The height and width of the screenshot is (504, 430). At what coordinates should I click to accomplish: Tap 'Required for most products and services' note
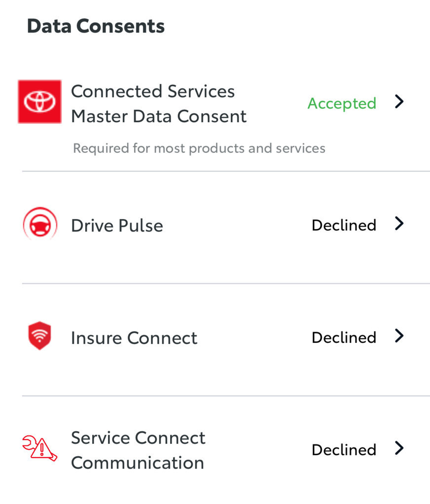tap(199, 148)
